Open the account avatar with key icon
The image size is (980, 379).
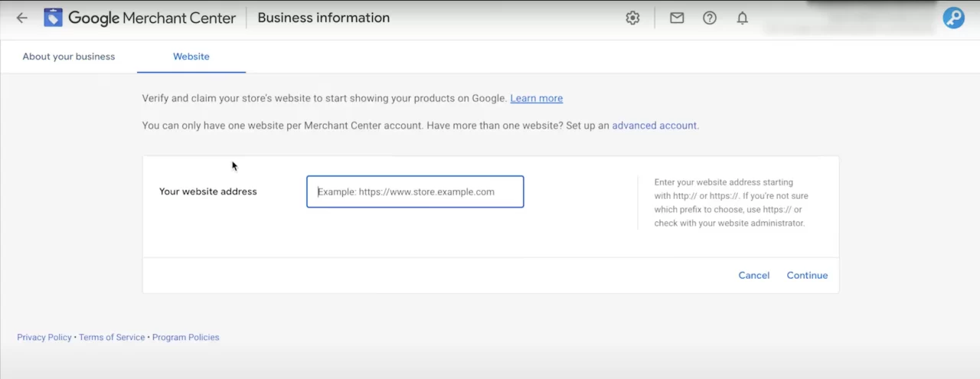pyautogui.click(x=953, y=18)
